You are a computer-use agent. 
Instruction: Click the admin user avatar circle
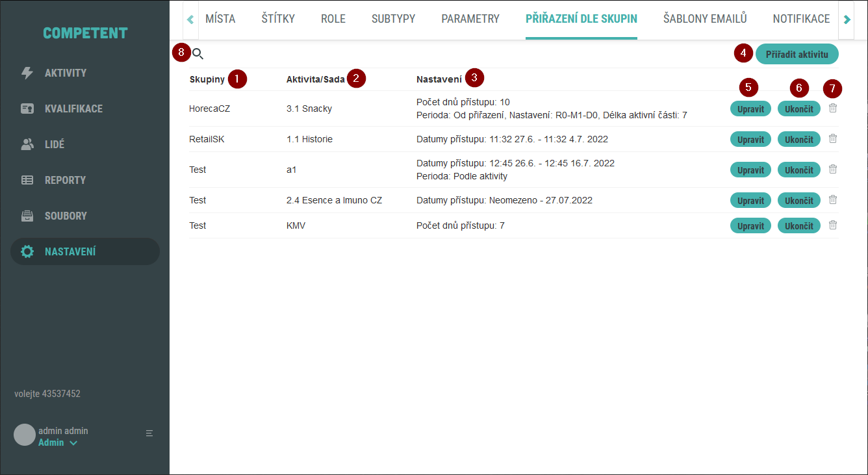25,435
